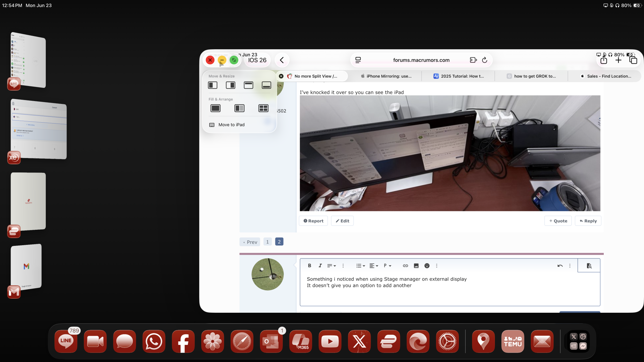
Task: Tile window to left half
Action: [x=213, y=85]
